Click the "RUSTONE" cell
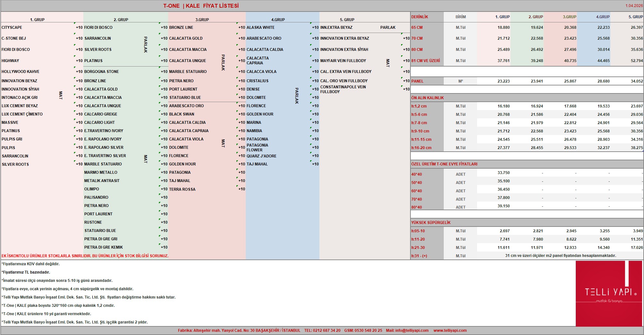 (x=93, y=222)
